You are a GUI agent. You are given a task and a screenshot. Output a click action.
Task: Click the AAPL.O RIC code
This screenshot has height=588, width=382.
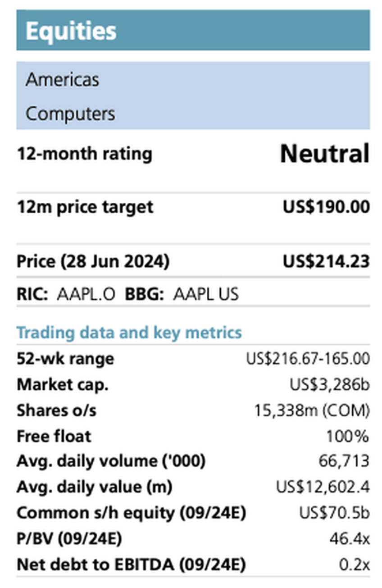(86, 295)
